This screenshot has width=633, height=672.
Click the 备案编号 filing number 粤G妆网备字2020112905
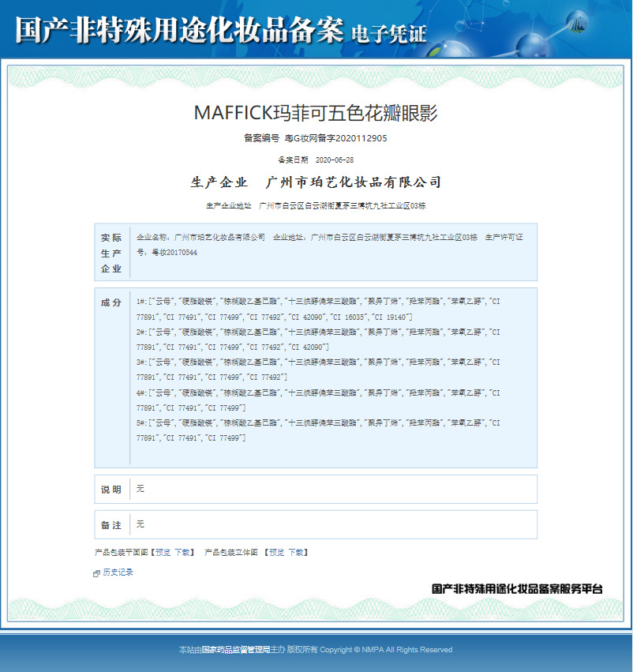335,138
